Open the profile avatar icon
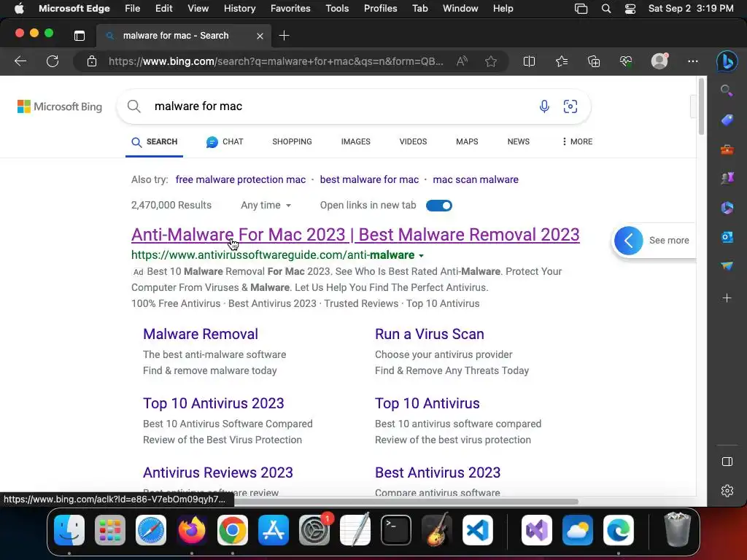Screen dimensions: 747x560 [x=659, y=61]
